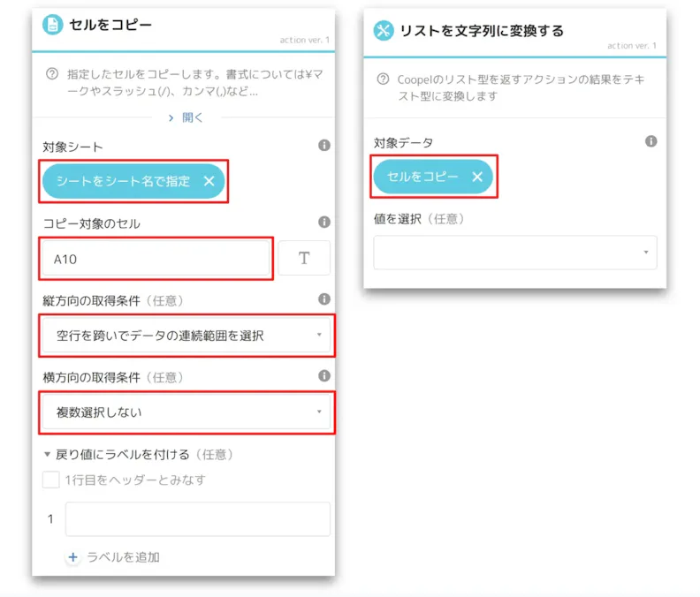Focus label 1 input field
This screenshot has height=597, width=700.
tap(198, 519)
